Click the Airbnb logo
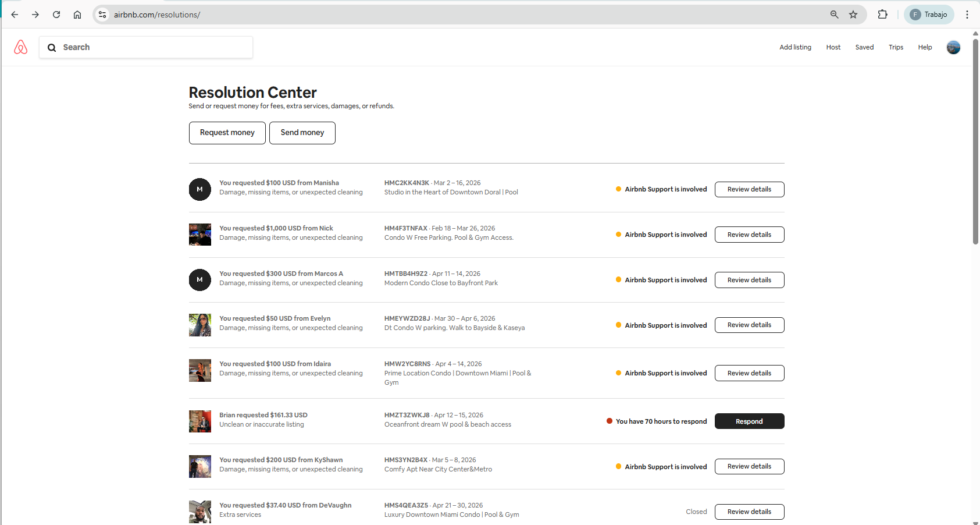 point(20,47)
